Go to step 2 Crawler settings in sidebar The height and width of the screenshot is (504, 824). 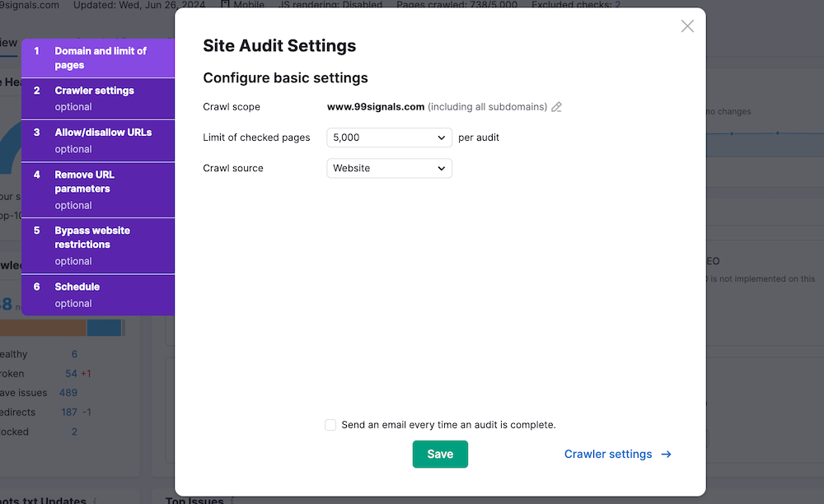[x=98, y=99]
